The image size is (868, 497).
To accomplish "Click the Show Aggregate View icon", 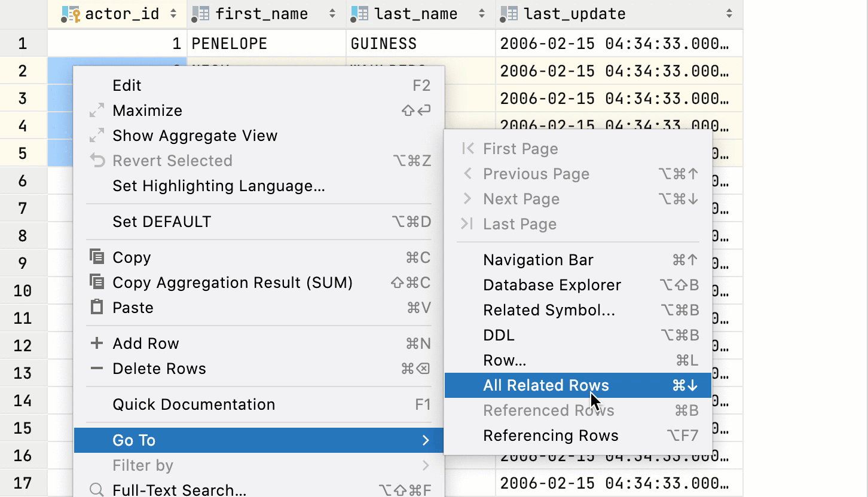I will coord(96,135).
